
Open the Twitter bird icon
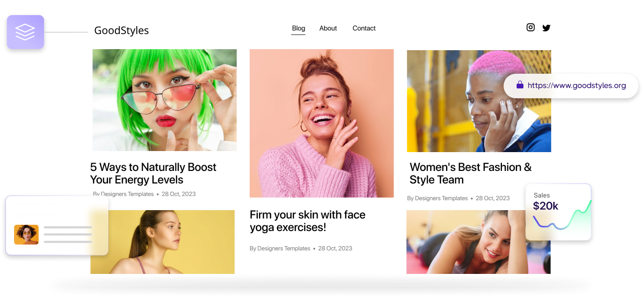coord(546,28)
